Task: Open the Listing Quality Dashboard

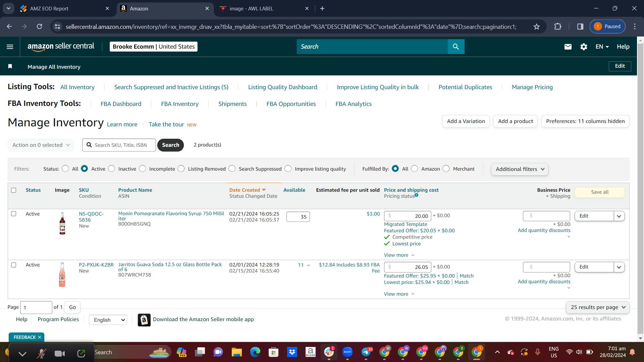Action: click(283, 87)
